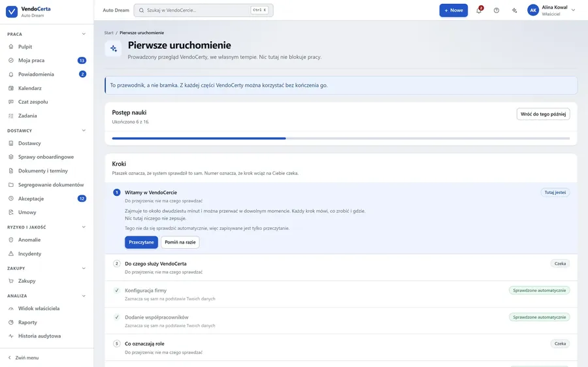
Task: Click the Zakupy cart icon
Action: [x=11, y=281]
